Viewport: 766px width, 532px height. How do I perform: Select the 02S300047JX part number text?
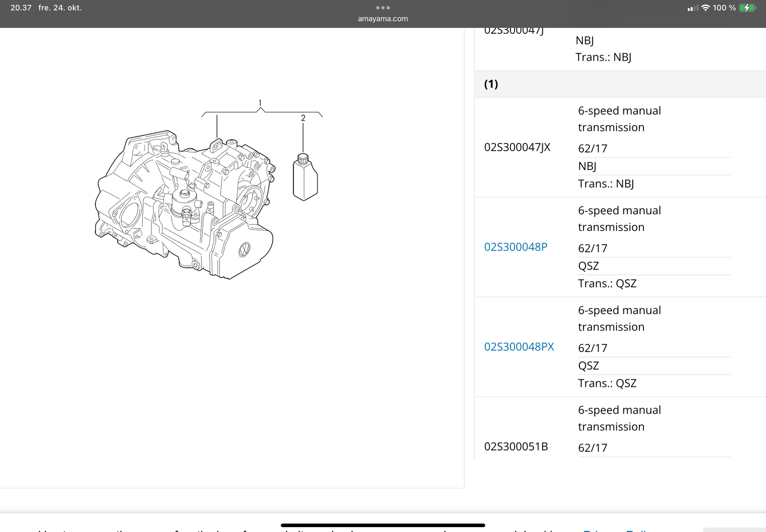point(517,147)
